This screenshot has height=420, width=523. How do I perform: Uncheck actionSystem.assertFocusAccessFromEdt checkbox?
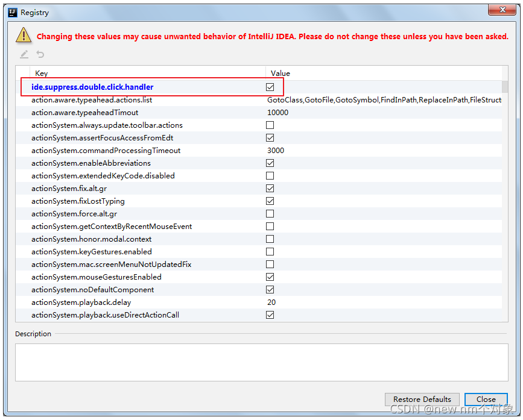270,137
